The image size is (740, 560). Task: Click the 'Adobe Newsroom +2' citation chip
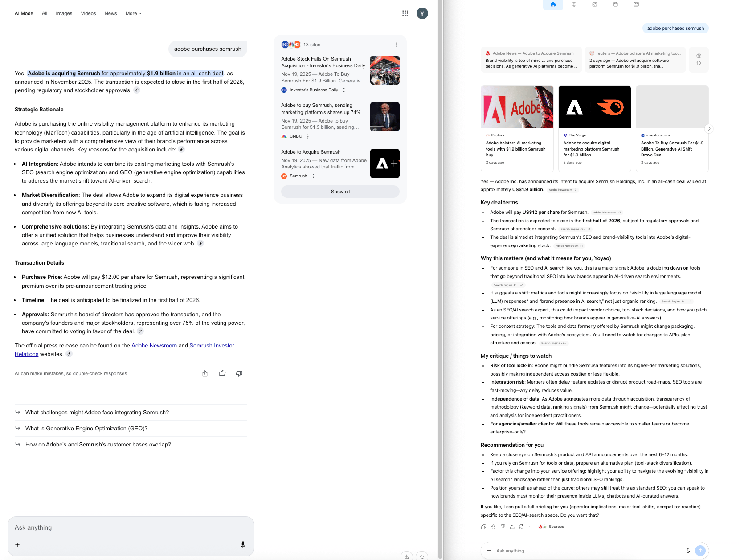(x=607, y=213)
